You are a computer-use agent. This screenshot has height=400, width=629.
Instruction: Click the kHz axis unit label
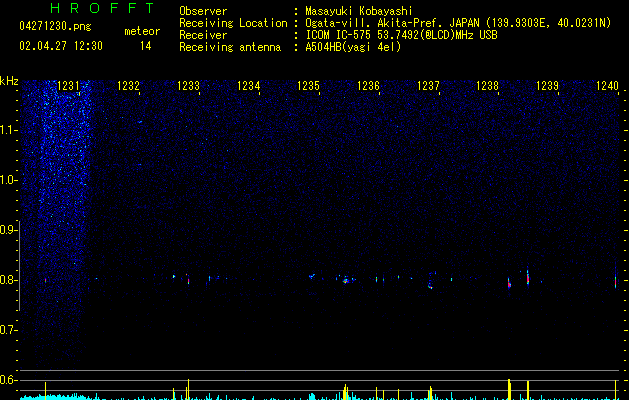(x=9, y=81)
